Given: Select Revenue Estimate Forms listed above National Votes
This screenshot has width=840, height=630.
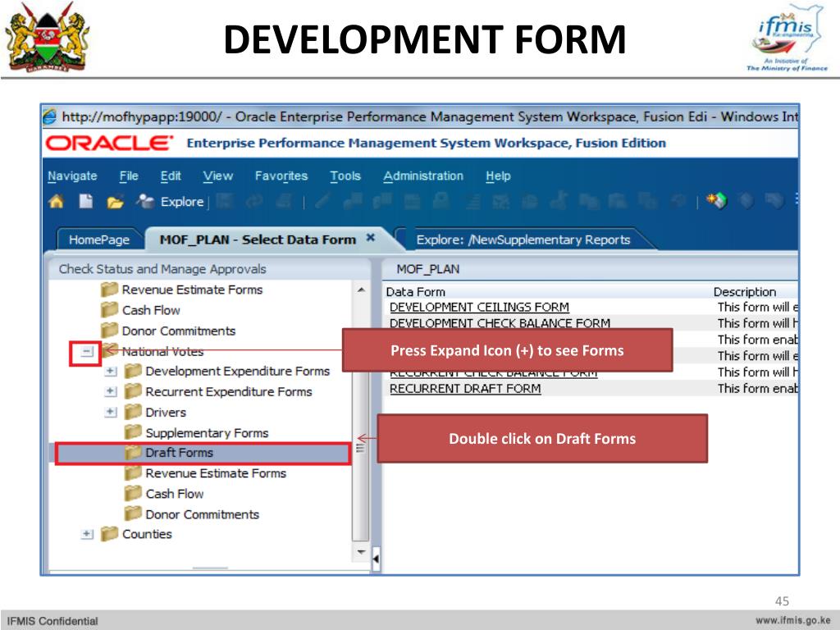Looking at the screenshot, I should [x=192, y=290].
